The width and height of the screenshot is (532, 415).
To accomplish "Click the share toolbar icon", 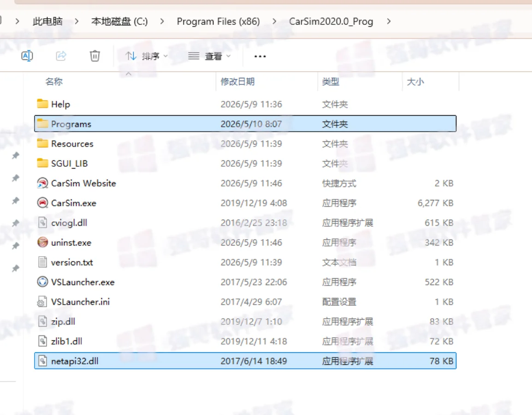I will (61, 56).
